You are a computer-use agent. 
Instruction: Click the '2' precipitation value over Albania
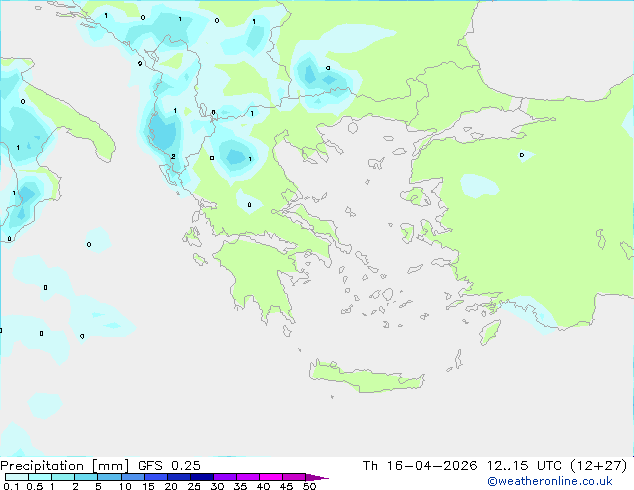point(173,156)
